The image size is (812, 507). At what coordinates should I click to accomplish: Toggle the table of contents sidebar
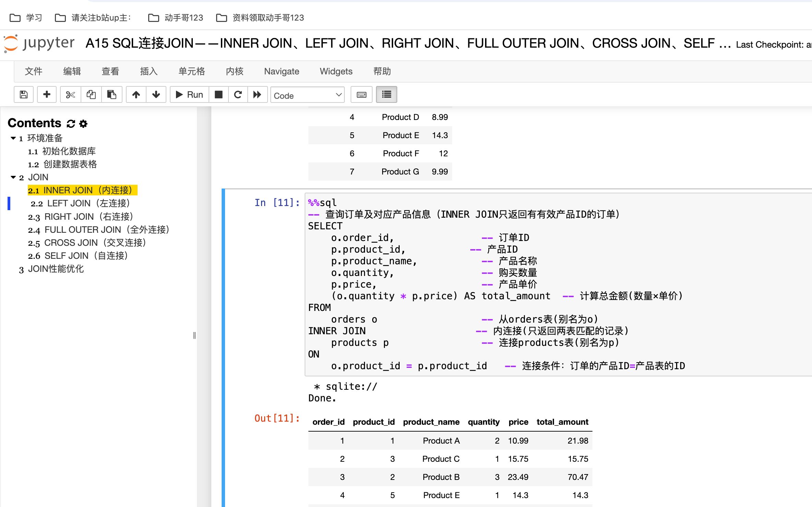tap(386, 95)
